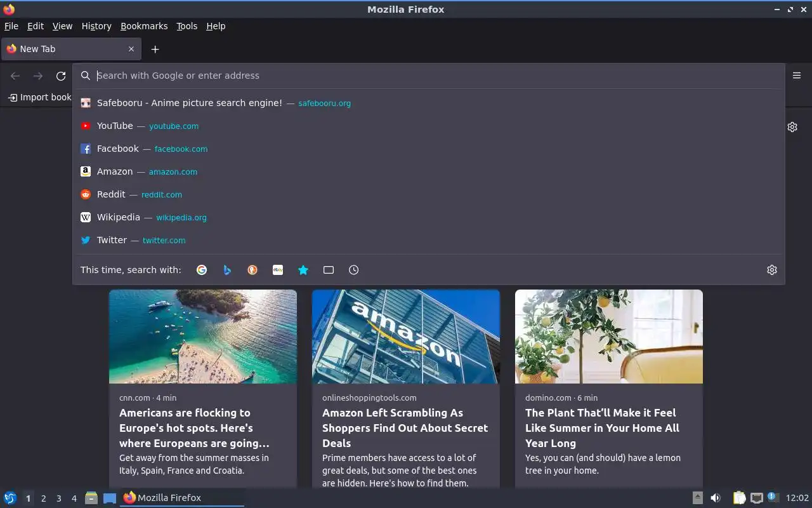The image size is (812, 508).
Task: Search history using the clock icon
Action: [x=354, y=270]
